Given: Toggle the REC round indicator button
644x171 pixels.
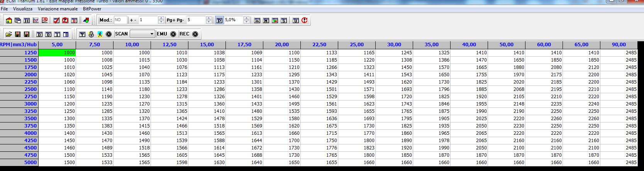Looking at the screenshot, I should (x=195, y=34).
